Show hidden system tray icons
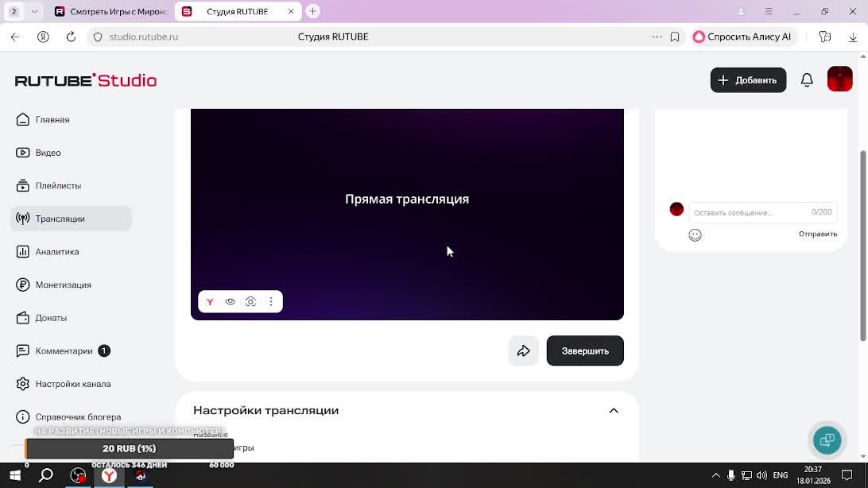Viewport: 868px width, 488px height. [x=715, y=475]
